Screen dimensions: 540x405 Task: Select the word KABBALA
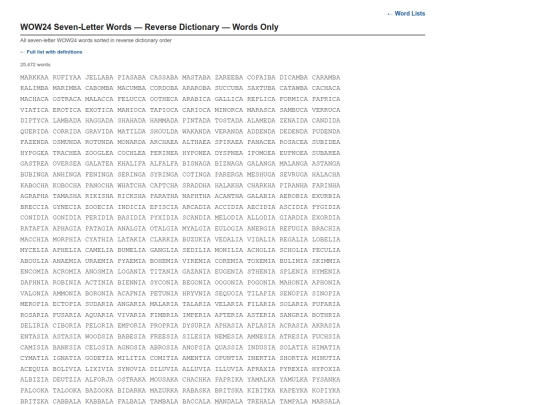click(x=99, y=402)
